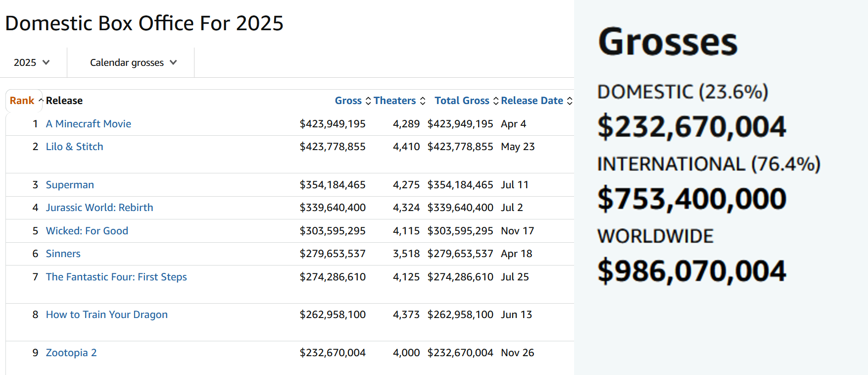Image resolution: width=868 pixels, height=375 pixels.
Task: Open the 2025 year dropdown
Action: click(32, 62)
